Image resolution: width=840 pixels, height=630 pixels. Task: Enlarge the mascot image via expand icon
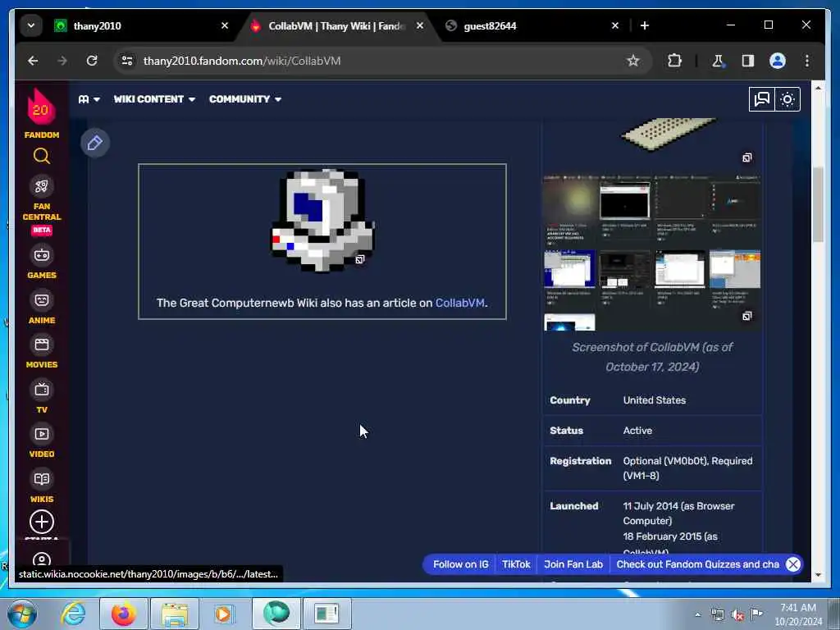(x=360, y=259)
